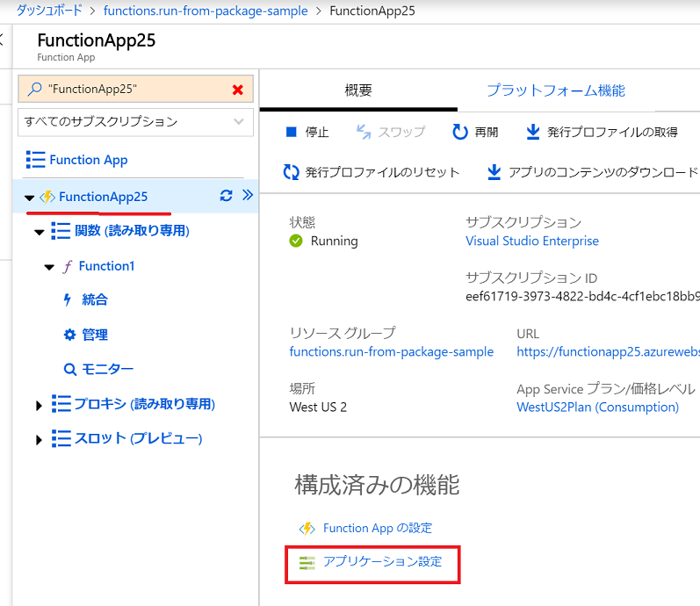Viewport: 700px width, 606px height.
Task: Open the WestUS2Plan (Consumption) link
Action: click(598, 408)
